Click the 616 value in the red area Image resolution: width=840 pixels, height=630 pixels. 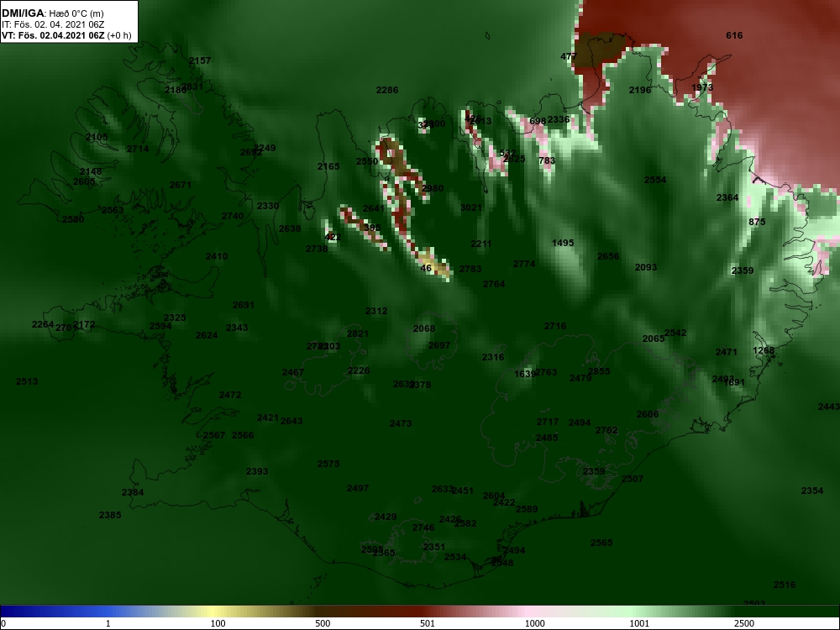click(734, 35)
